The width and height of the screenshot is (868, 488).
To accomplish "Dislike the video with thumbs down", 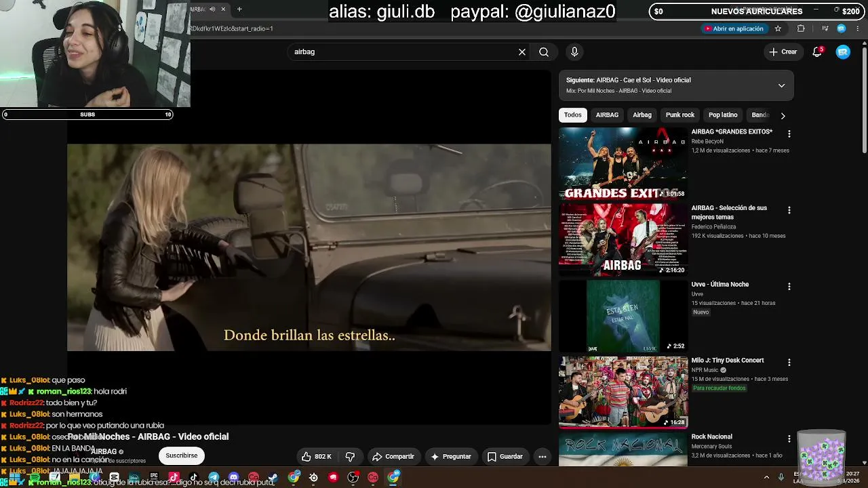I will [350, 457].
